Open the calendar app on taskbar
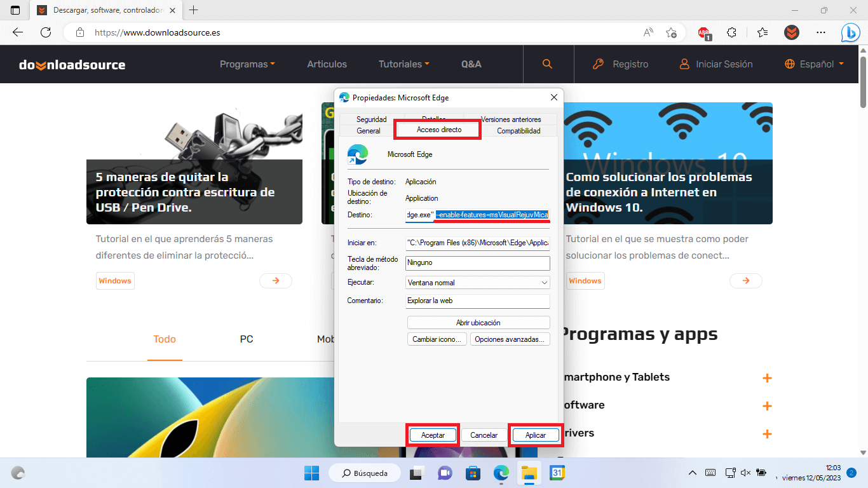Image resolution: width=868 pixels, height=488 pixels. [558, 473]
